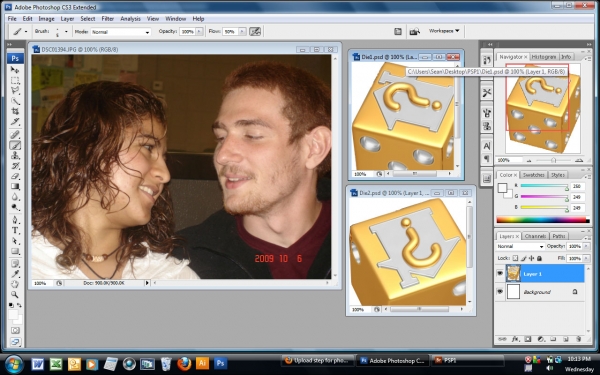Open the Analysis menu
Screen dimensions: 600x375
[130, 18]
